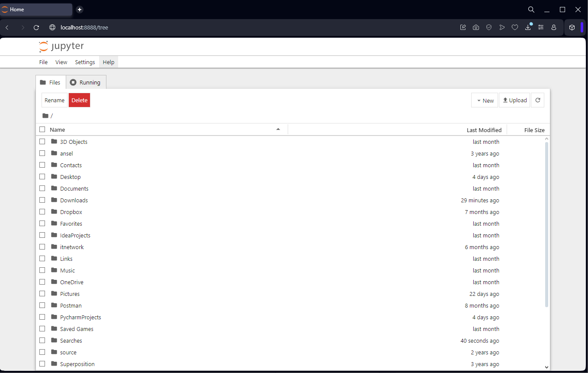
Task: Open the Links folder
Action: (66, 259)
